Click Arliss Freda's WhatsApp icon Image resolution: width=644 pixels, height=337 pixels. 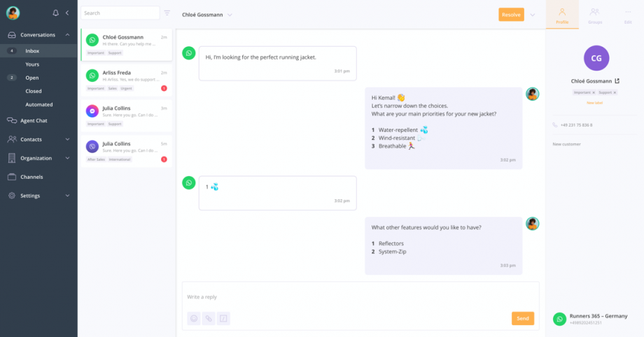[x=92, y=76]
